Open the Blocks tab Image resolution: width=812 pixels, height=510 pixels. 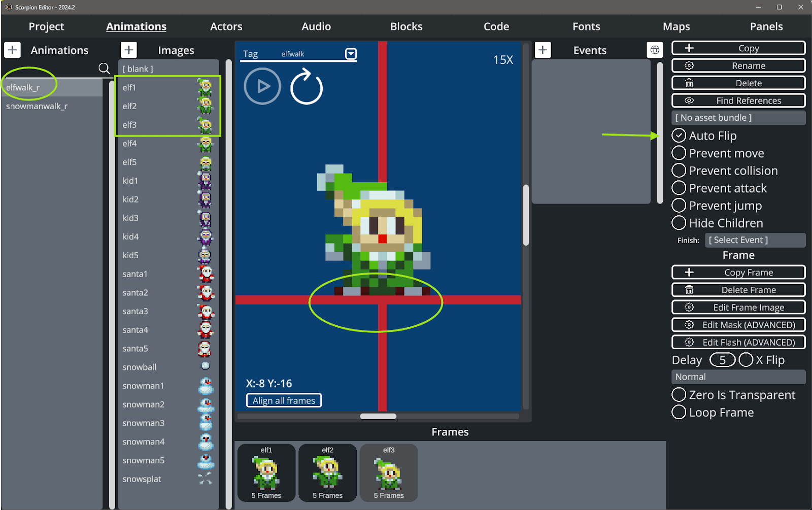pos(406,26)
